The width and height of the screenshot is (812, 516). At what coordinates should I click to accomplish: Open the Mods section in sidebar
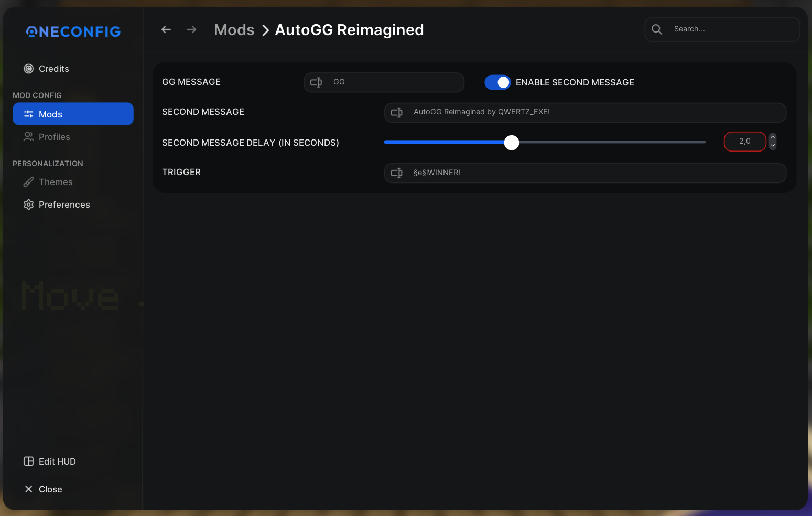pos(73,114)
